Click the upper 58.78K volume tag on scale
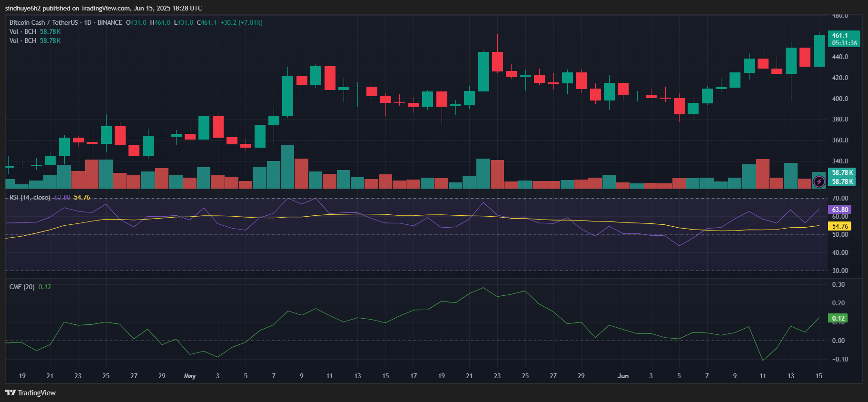Viewport: 868px width, 402px height. (842, 172)
